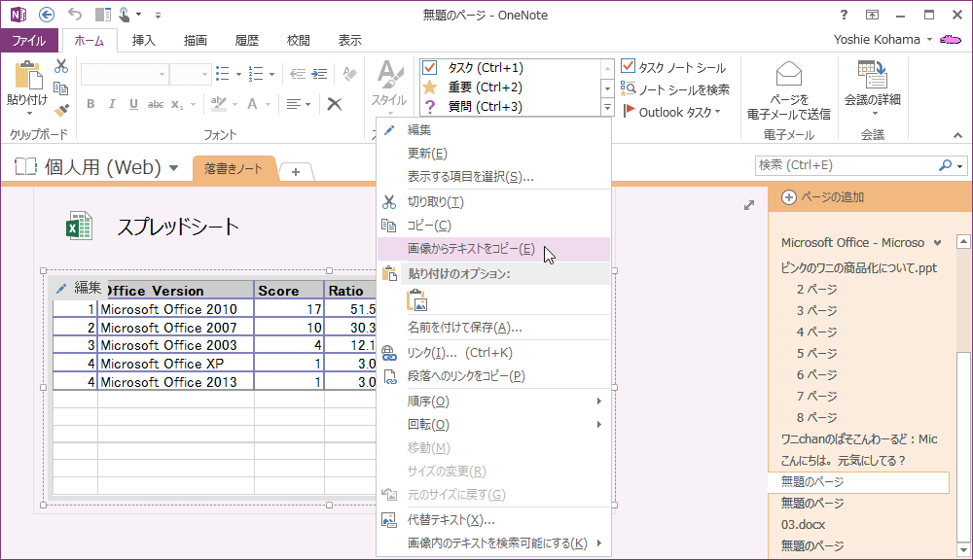Image resolution: width=973 pixels, height=560 pixels.
Task: Copy selection with ribbon copy icon
Action: [60, 88]
